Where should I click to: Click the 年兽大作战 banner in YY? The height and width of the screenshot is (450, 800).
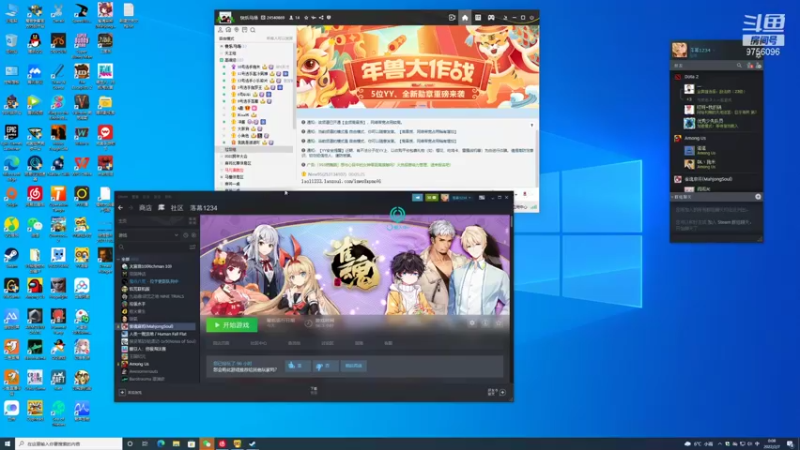[417, 66]
